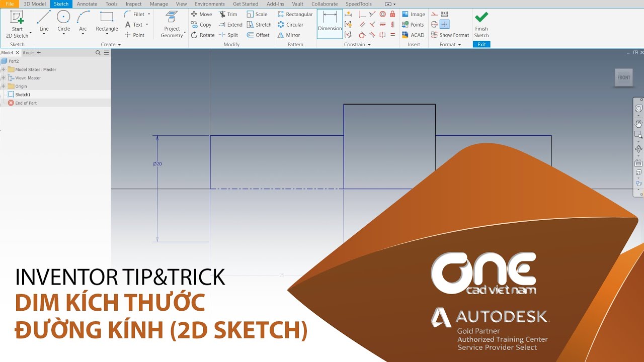
Task: Switch to the 3D Model tab
Action: (35, 4)
